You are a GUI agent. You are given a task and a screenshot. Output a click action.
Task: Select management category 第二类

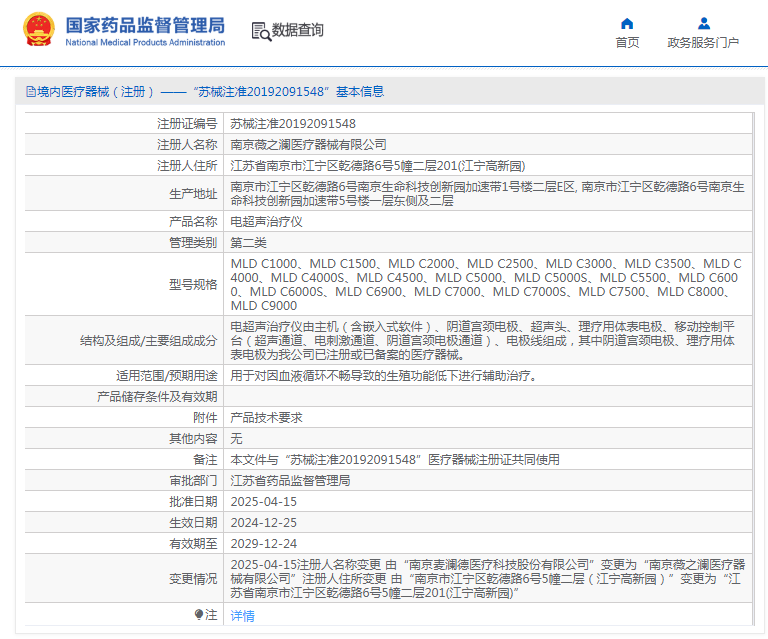coord(248,243)
